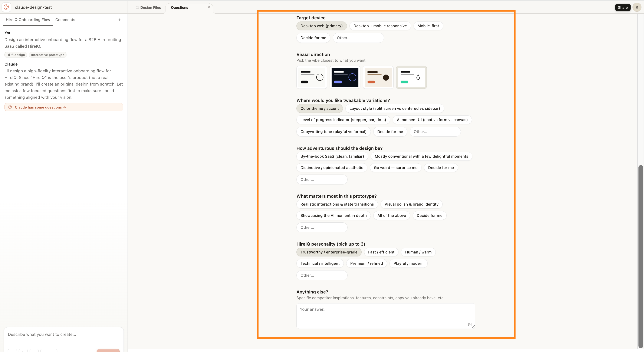Select Go weird — surprise me option
The image size is (644, 352).
[395, 168]
